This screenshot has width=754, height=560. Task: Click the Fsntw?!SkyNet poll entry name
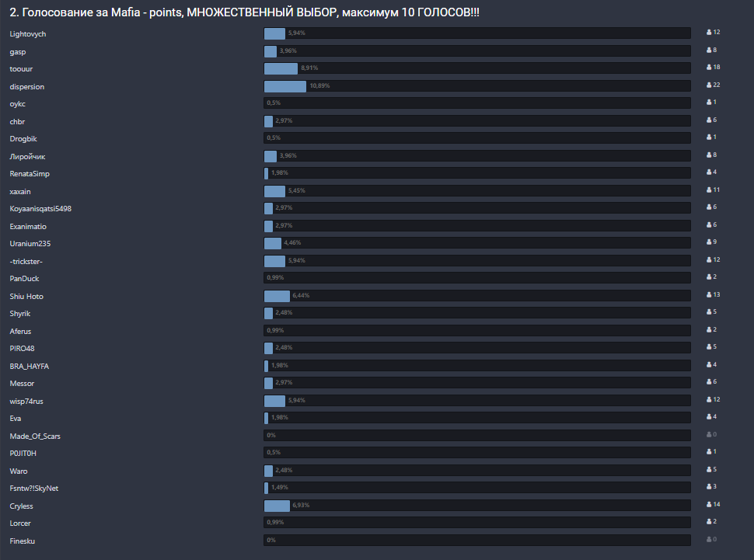tap(34, 488)
